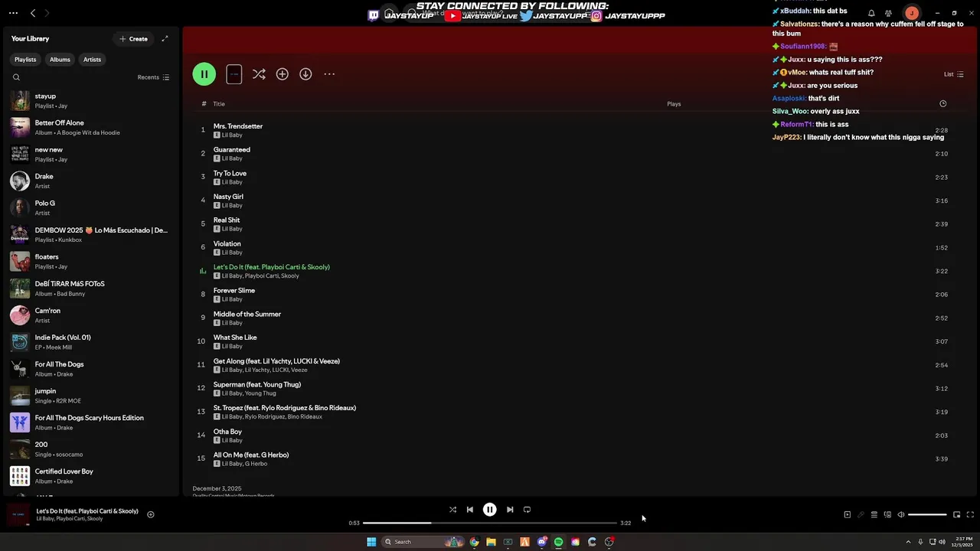Open the Bino Rideaux artist link

[305, 417]
